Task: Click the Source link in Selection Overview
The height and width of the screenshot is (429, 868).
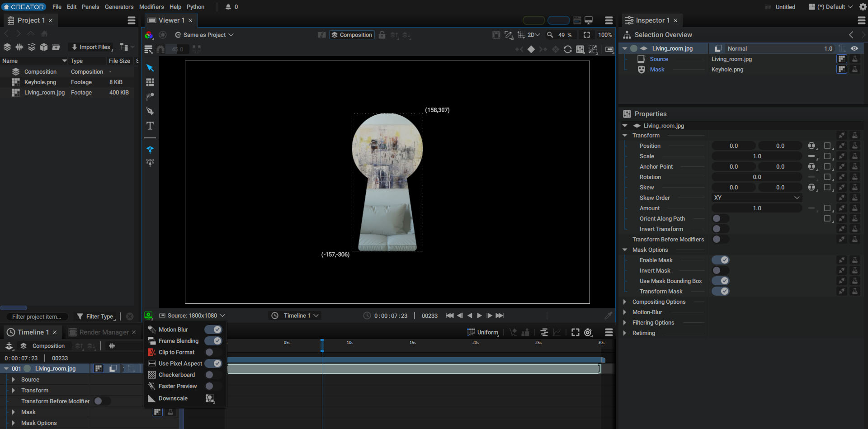Action: [x=659, y=59]
